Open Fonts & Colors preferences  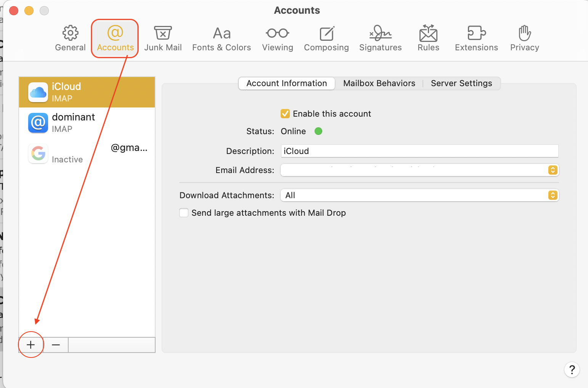tap(222, 38)
